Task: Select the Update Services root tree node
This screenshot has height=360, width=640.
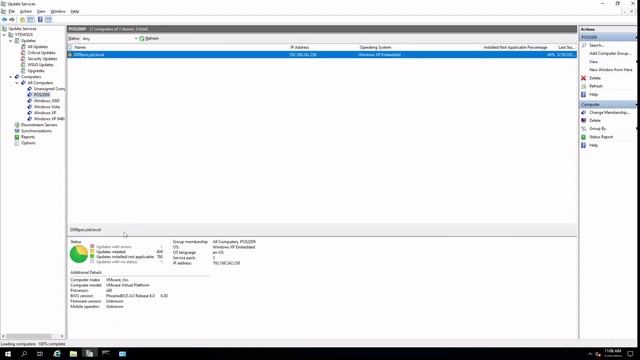Action: (22, 29)
